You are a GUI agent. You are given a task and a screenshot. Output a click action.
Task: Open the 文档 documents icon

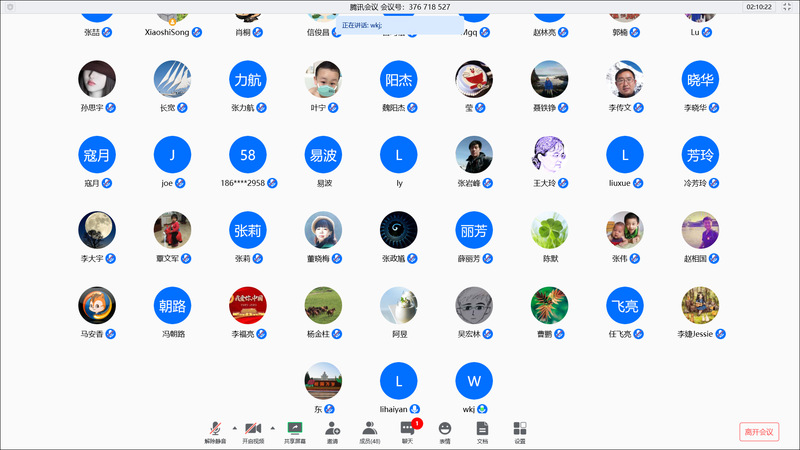point(482,428)
